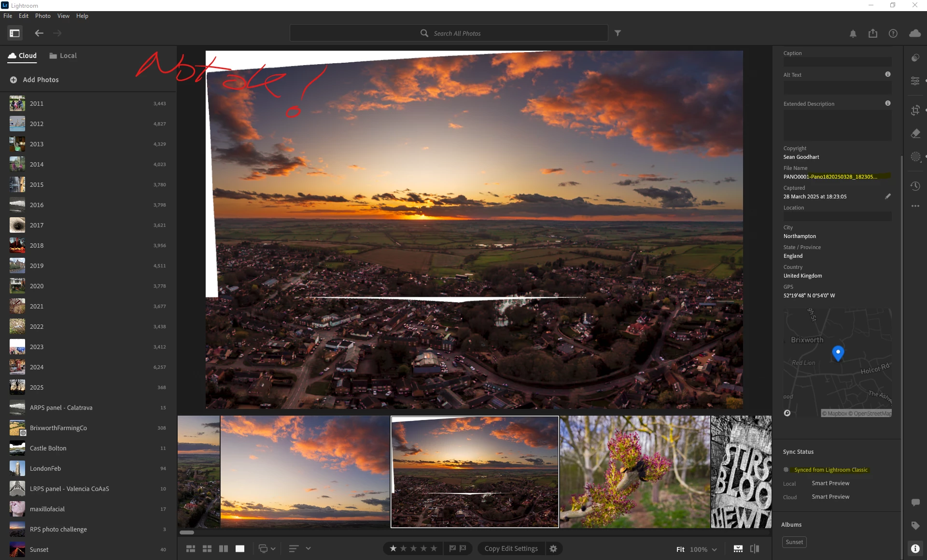Screen dimensions: 927x560
Task: Set rating to five stars
Action: click(x=434, y=548)
